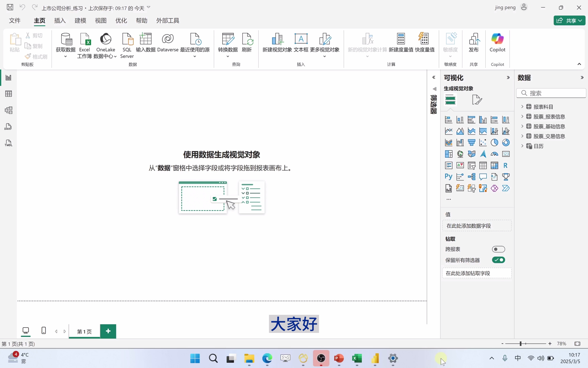Select the gauge visual icon
This screenshot has height=368, width=588.
tap(494, 154)
